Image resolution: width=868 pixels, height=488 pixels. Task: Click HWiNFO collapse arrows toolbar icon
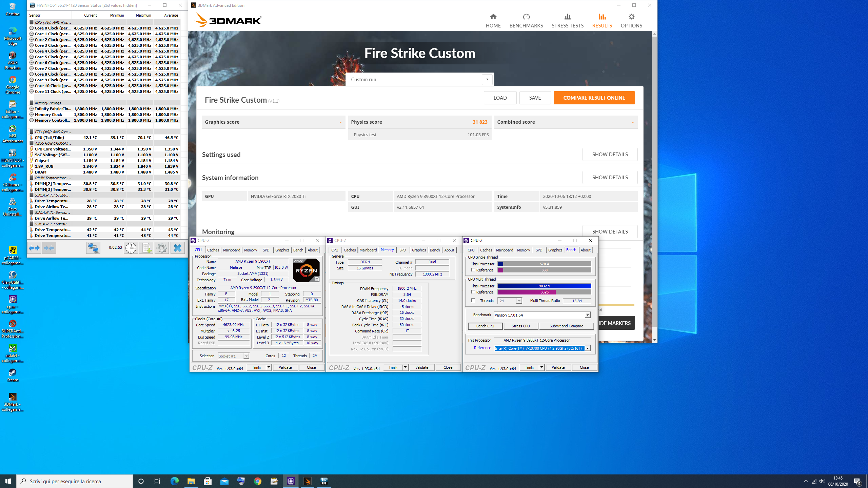tap(49, 248)
